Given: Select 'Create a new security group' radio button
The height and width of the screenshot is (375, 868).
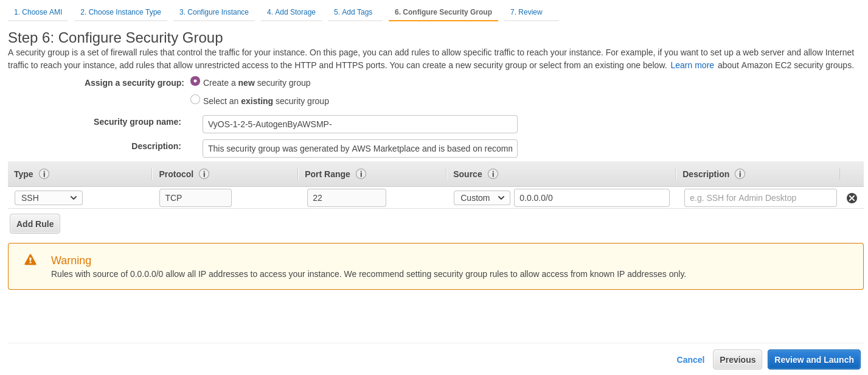Looking at the screenshot, I should pyautogui.click(x=195, y=80).
